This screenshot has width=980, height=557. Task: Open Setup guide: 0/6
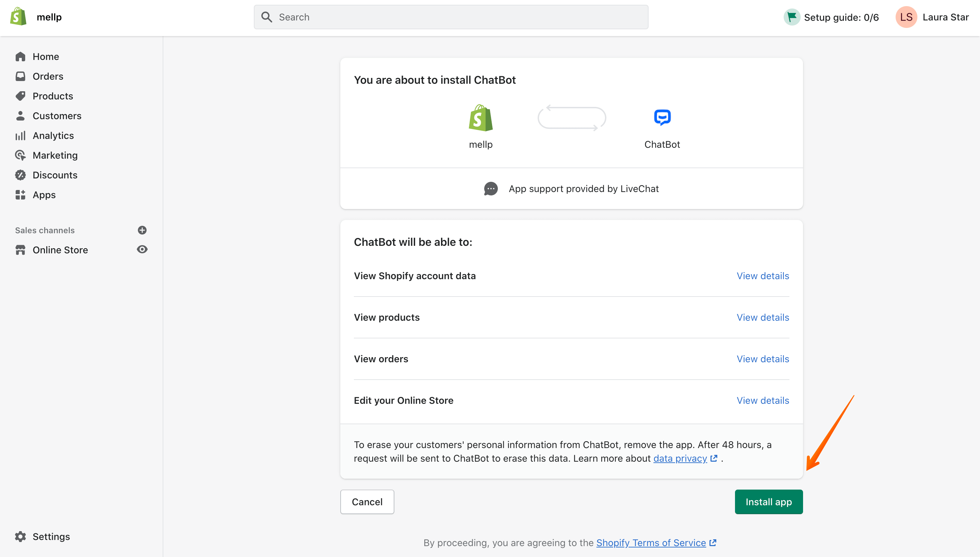[831, 17]
